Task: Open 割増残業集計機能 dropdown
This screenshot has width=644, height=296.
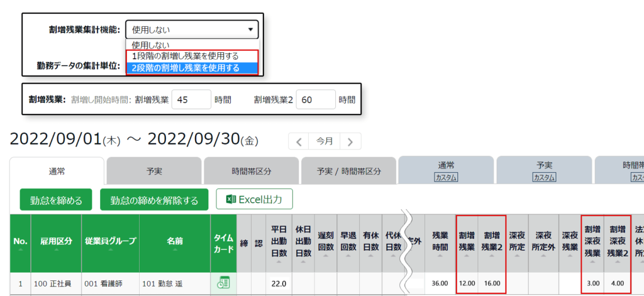Action: tap(191, 29)
